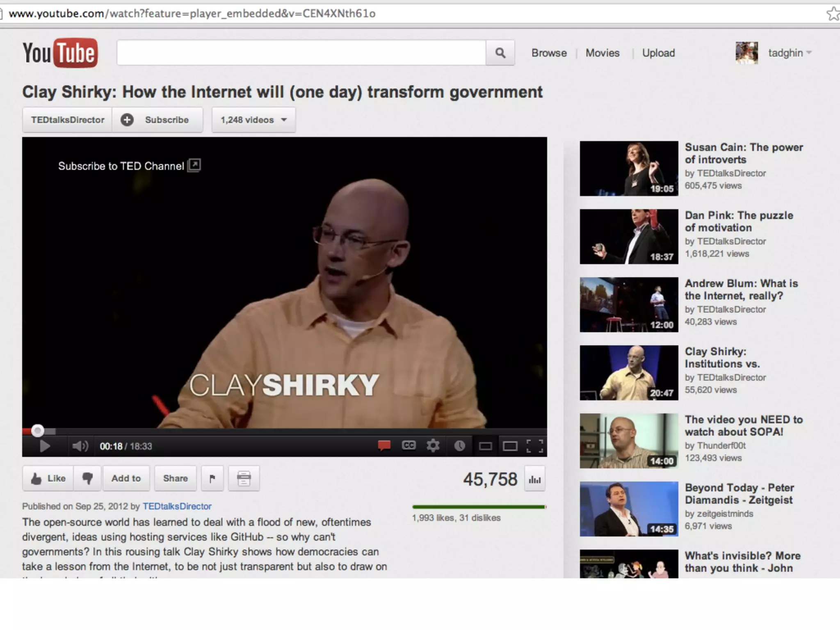Viewport: 840px width, 630px height.
Task: Click the Watch Later clock icon
Action: pyautogui.click(x=459, y=446)
